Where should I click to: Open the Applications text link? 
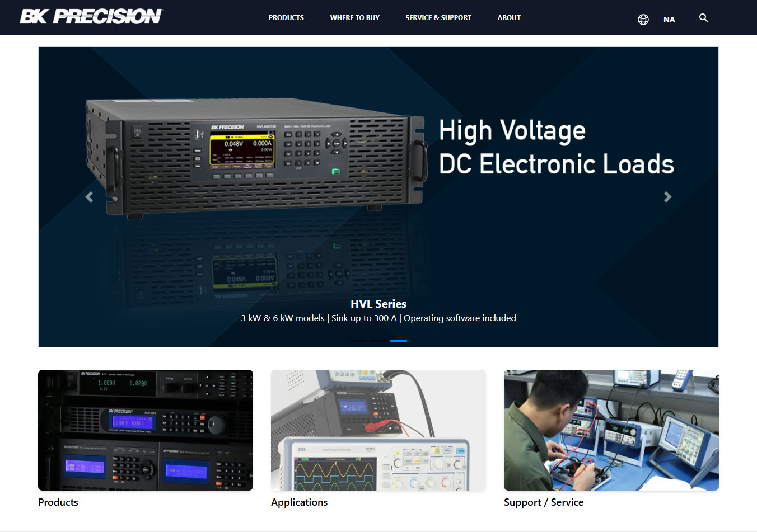(299, 502)
